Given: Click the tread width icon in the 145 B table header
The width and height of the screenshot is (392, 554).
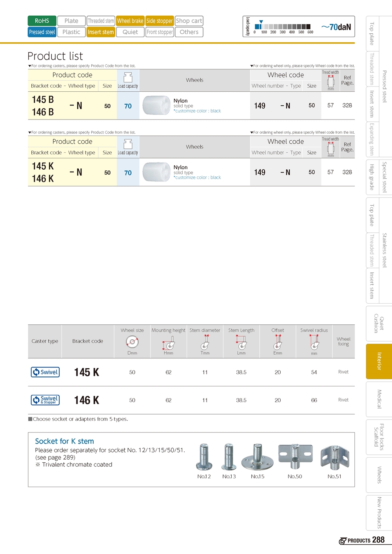Looking at the screenshot, I should pyautogui.click(x=331, y=81).
